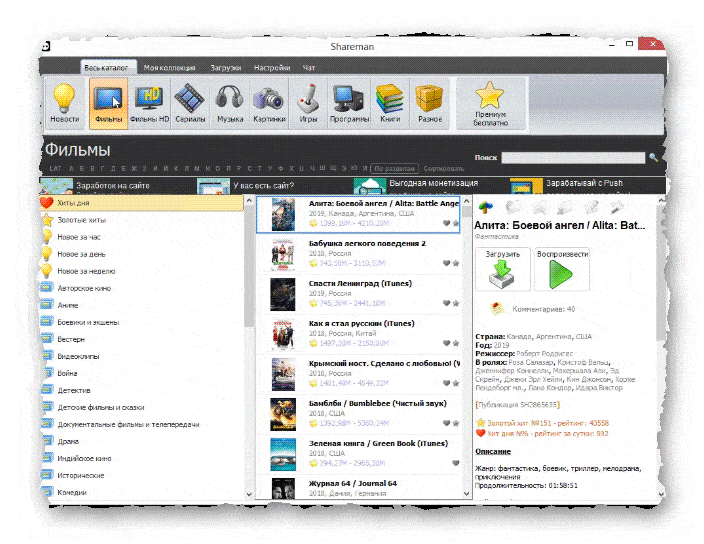Switch to Весь каталог tab
704x544 pixels.
(x=106, y=68)
